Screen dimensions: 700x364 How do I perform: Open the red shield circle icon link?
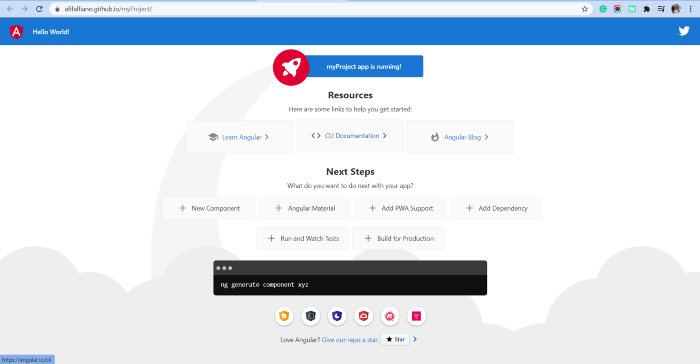pos(363,316)
